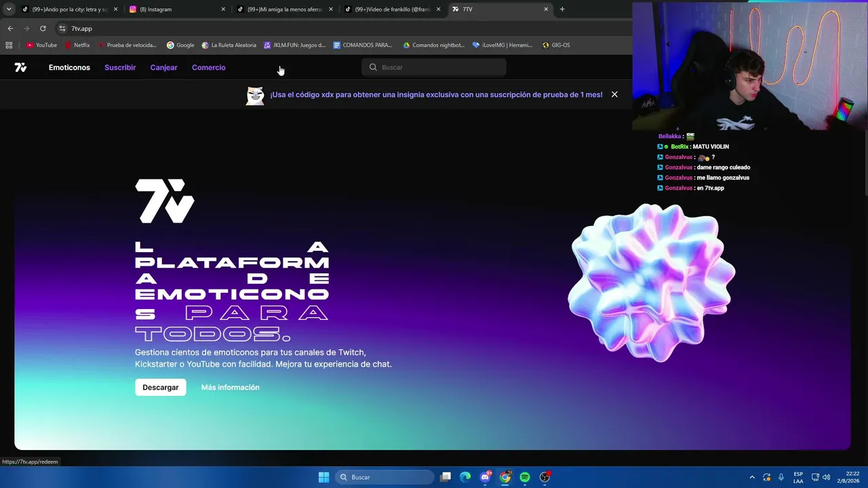Open the Windows Start menu
Viewport: 868px width, 488px height.
pos(324,477)
